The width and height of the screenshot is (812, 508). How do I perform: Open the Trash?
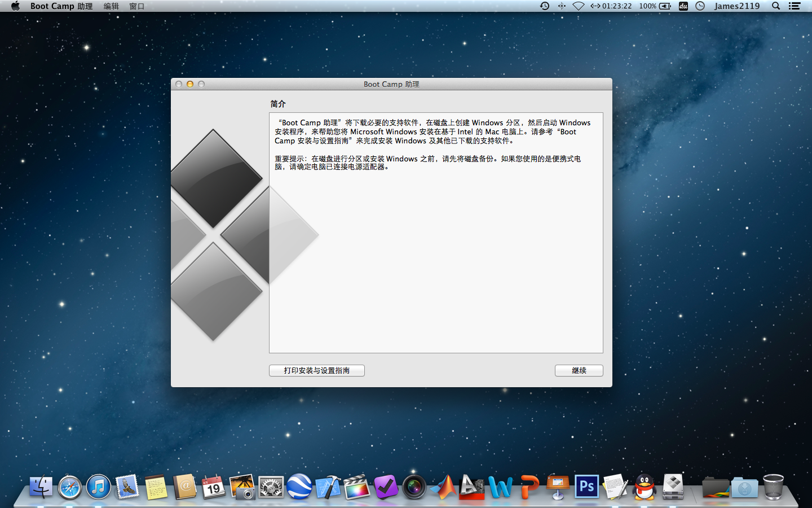[x=773, y=487]
